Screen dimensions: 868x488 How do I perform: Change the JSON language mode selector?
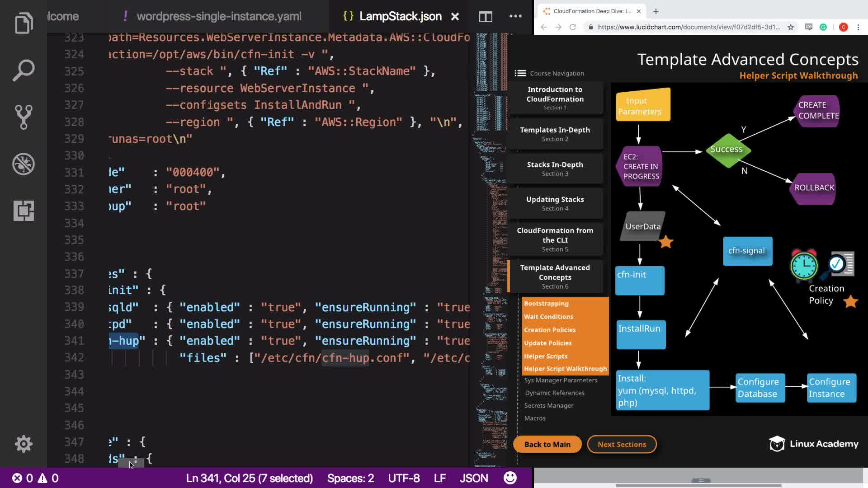pos(473,478)
